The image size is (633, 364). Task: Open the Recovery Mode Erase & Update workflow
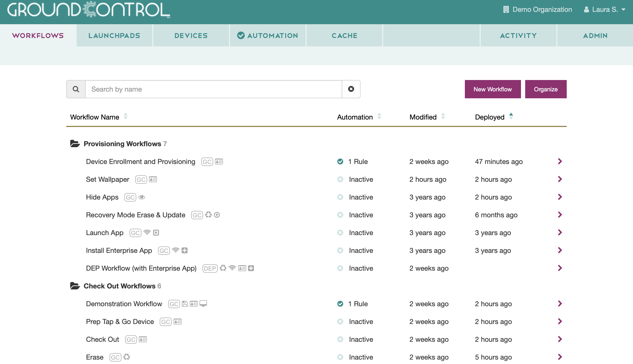[136, 215]
